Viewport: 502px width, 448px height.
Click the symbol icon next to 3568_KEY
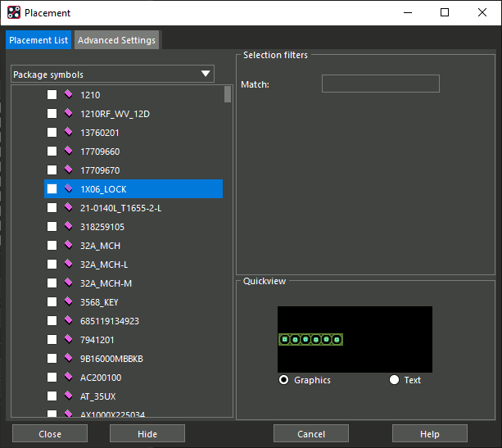click(68, 301)
